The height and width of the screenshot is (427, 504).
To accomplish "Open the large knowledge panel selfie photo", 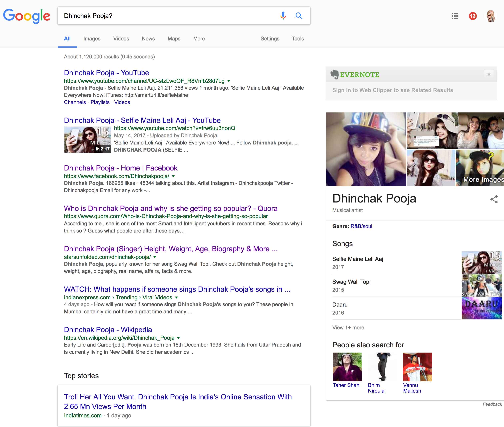I will 366,149.
